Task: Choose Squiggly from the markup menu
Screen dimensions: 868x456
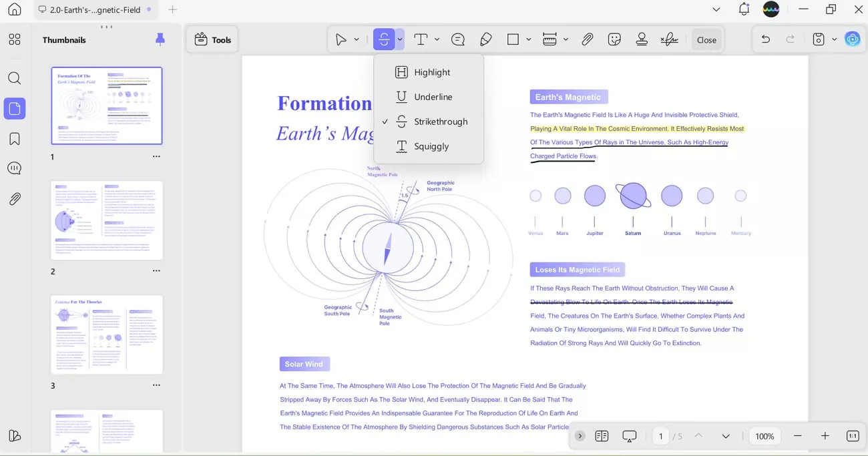Action: click(431, 146)
